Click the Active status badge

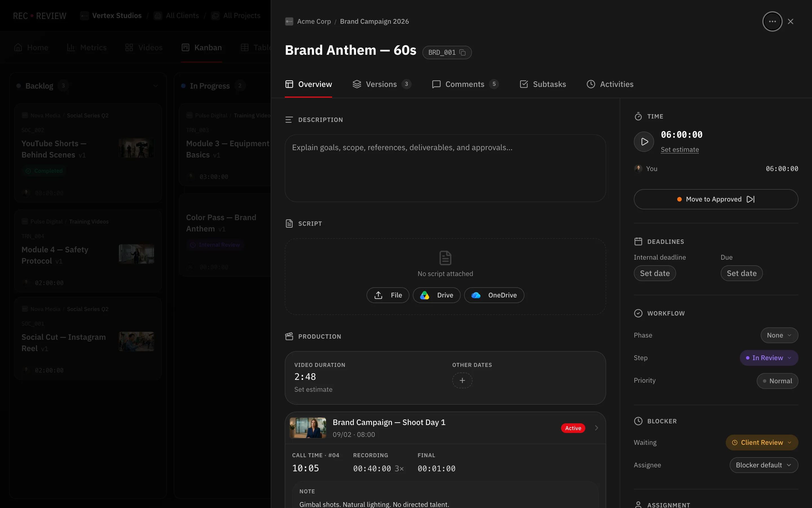(x=573, y=428)
